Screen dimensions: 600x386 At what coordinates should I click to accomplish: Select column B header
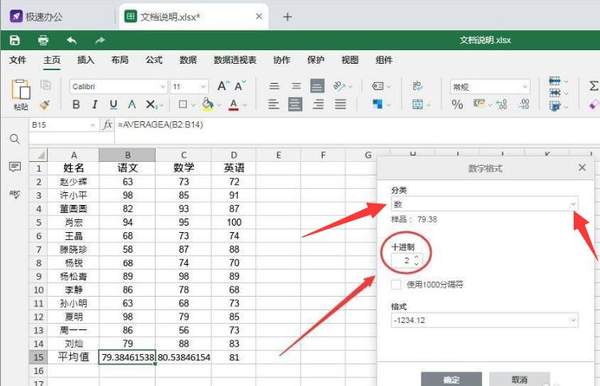127,155
